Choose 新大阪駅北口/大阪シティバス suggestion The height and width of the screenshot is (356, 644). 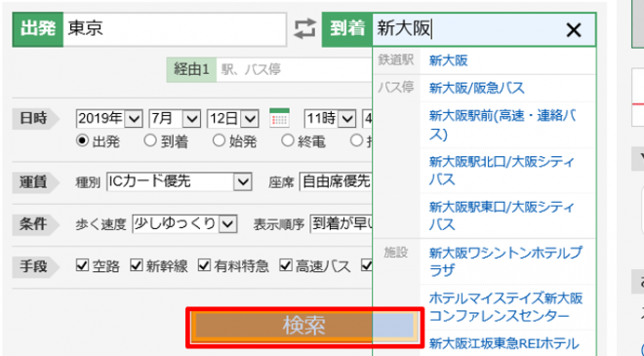pos(502,171)
